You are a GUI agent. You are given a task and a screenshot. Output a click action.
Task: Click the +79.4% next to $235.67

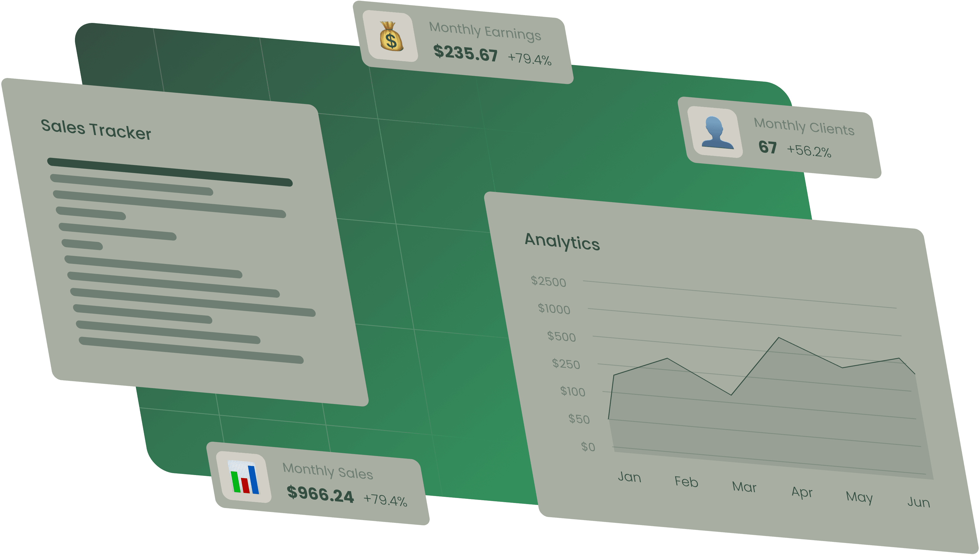pos(529,59)
